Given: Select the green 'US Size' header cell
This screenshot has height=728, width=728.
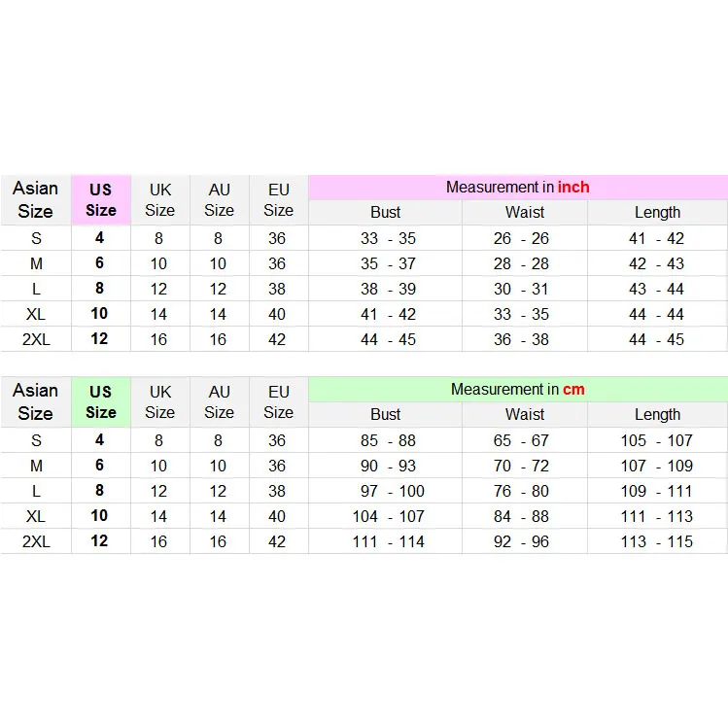Looking at the screenshot, I should point(101,401).
